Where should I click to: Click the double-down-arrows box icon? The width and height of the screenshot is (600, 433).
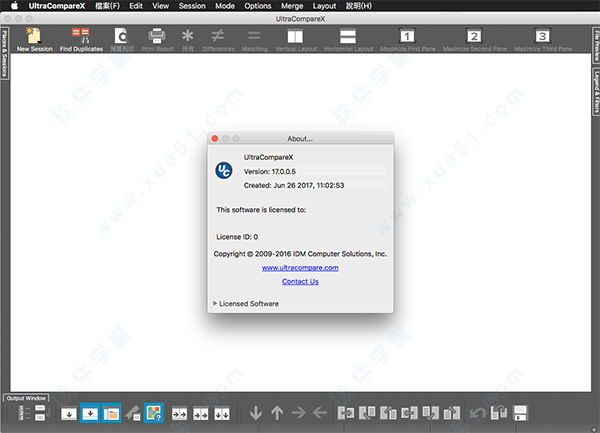222,413
